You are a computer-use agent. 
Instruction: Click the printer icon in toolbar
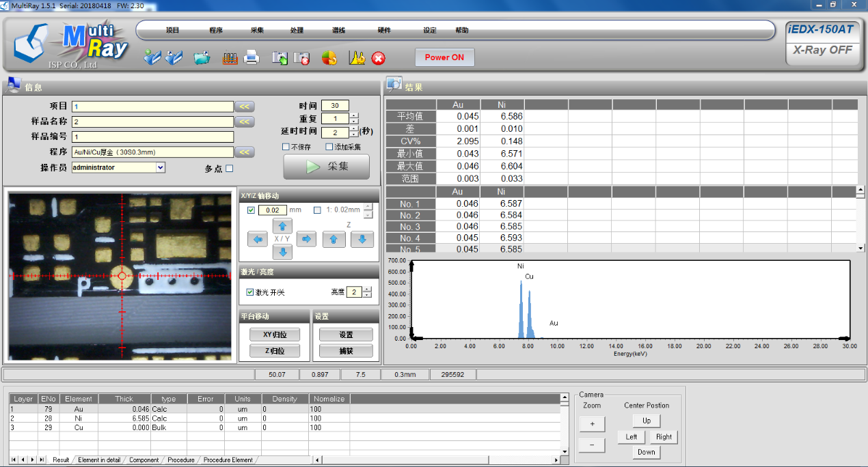pos(252,58)
